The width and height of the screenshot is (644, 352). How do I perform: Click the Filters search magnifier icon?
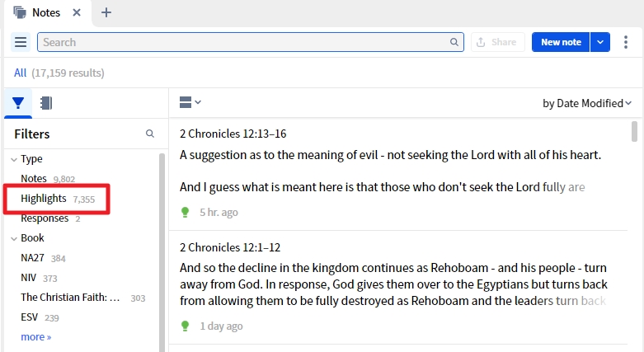(150, 134)
